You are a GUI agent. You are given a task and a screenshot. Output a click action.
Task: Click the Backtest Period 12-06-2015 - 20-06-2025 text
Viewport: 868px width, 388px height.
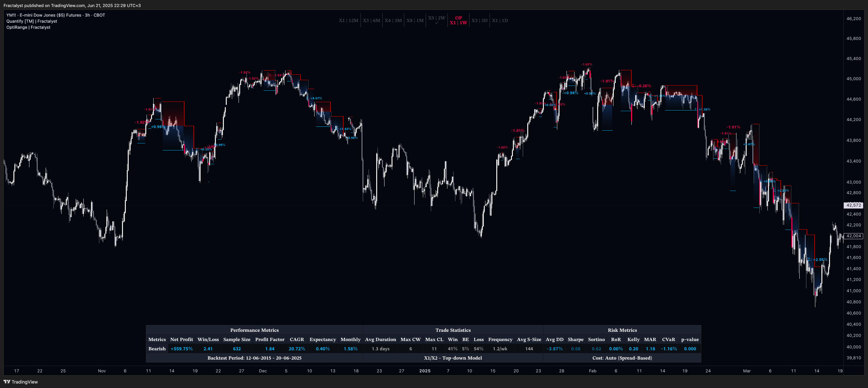[x=255, y=358]
